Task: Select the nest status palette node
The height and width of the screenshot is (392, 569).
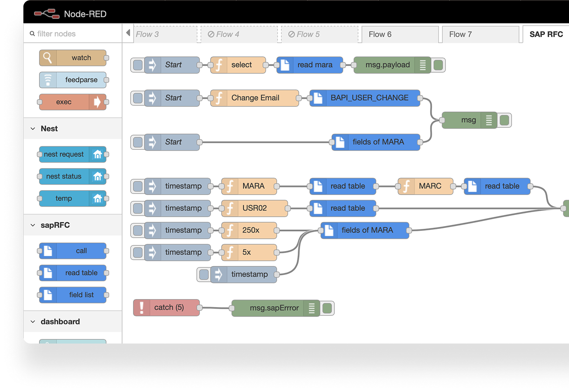Action: (x=73, y=176)
